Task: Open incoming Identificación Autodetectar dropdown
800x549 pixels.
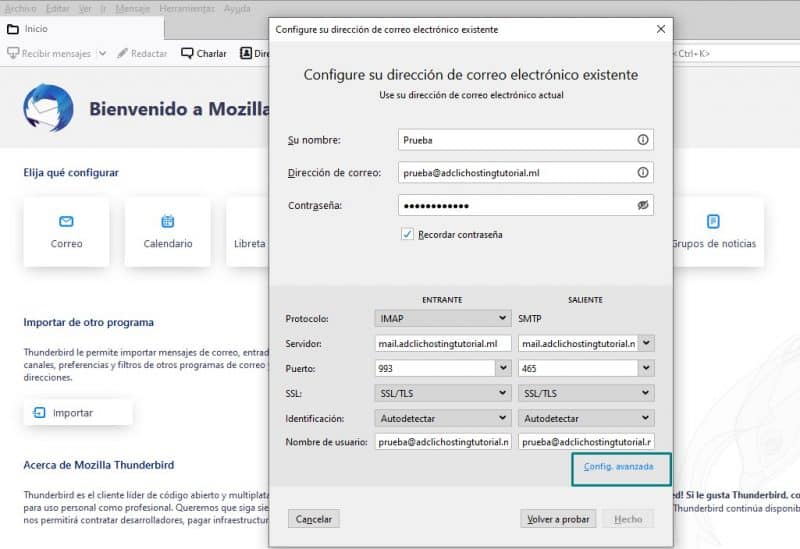Action: coord(442,418)
